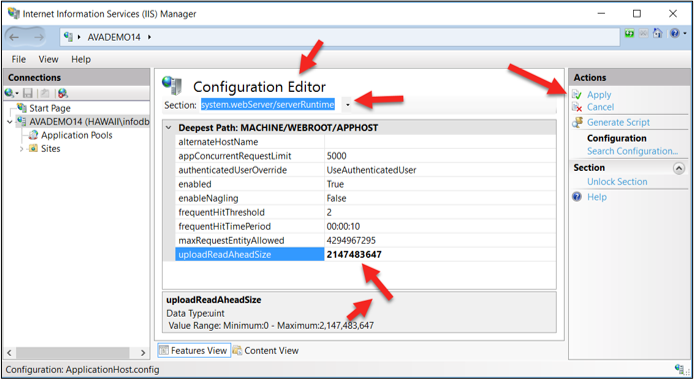
Task: Click the Cancel red-x icon
Action: [x=577, y=107]
